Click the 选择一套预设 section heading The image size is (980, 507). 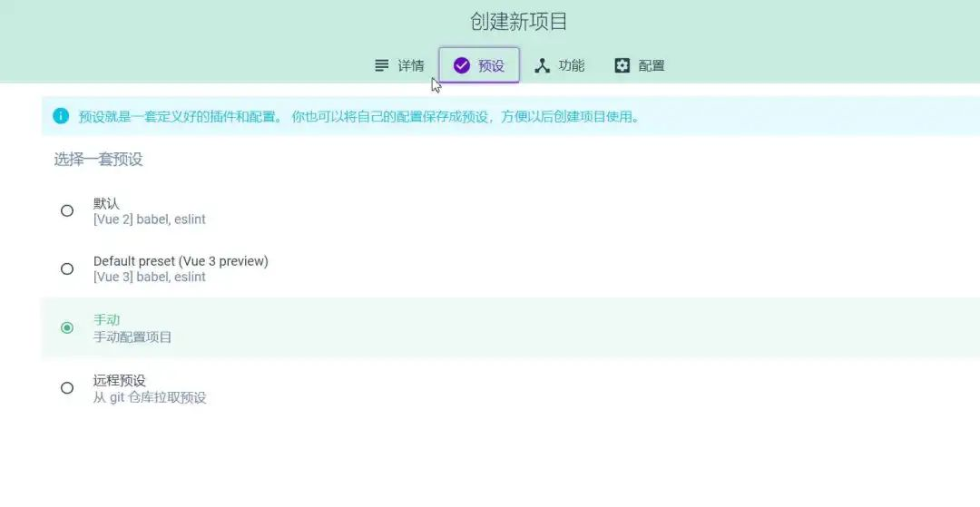click(x=98, y=160)
